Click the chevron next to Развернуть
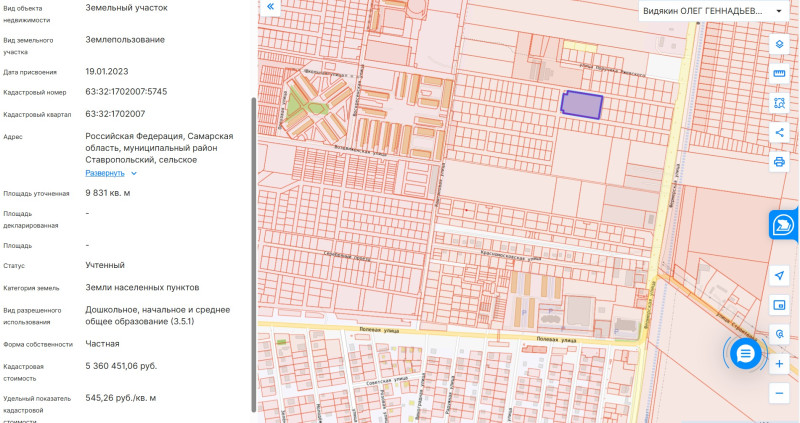800x423 pixels. 134,173
